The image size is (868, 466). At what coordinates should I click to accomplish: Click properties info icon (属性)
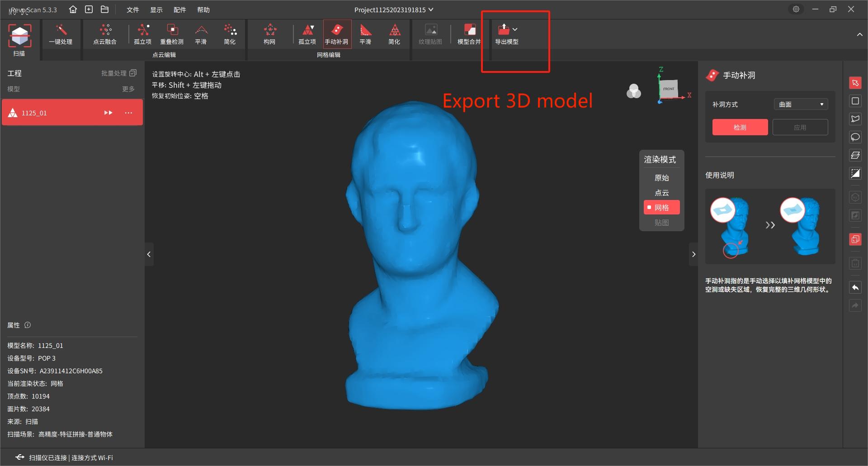pyautogui.click(x=28, y=325)
